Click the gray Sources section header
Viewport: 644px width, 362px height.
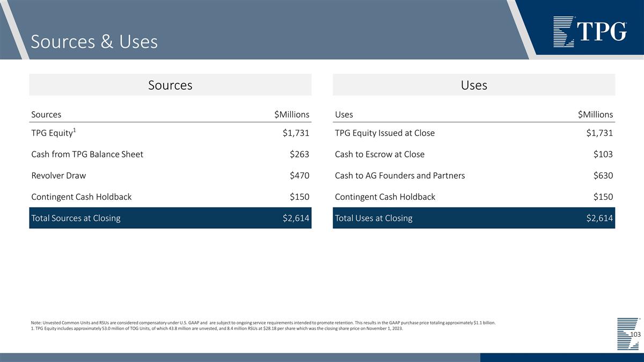(170, 85)
